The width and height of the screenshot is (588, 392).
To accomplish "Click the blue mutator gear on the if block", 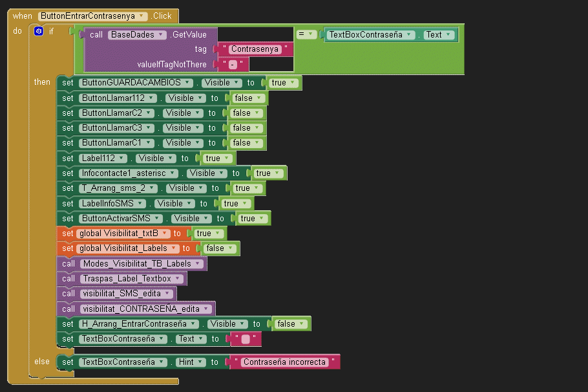I will click(39, 31).
